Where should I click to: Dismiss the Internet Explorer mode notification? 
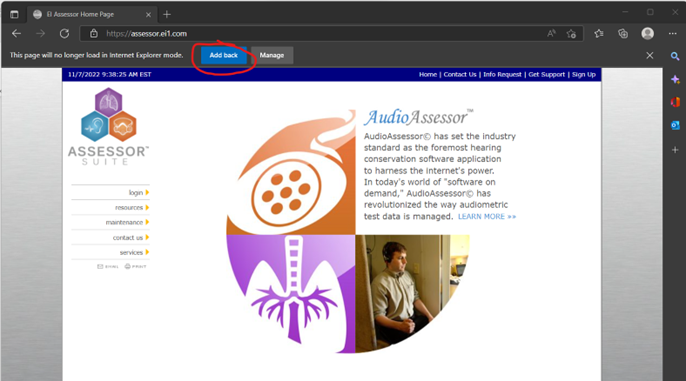650,56
